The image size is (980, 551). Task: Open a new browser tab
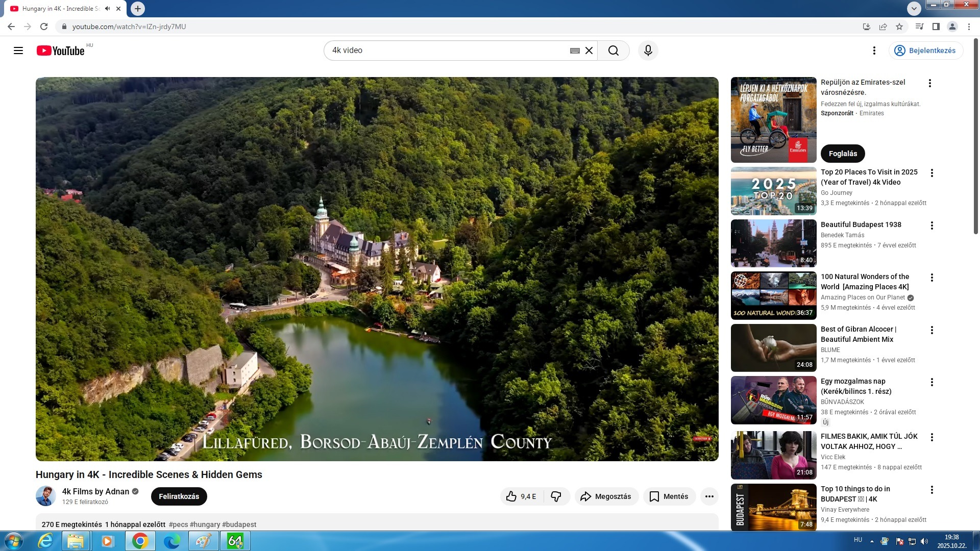(137, 9)
